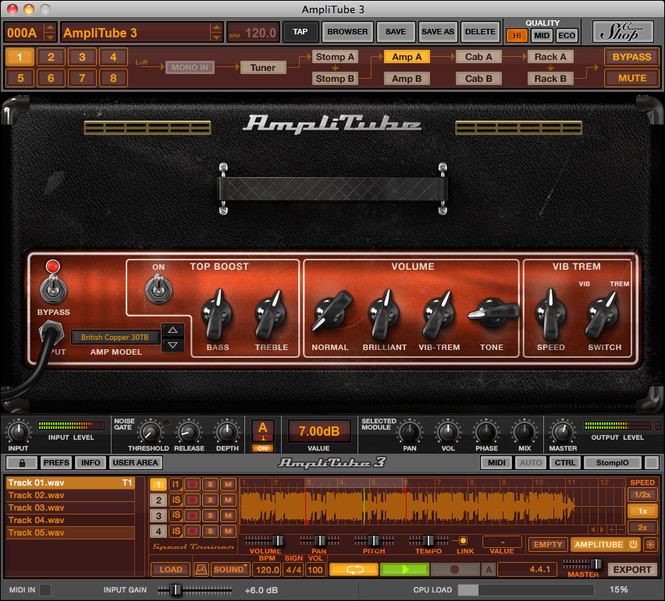Click the amp model up arrow

click(x=173, y=330)
